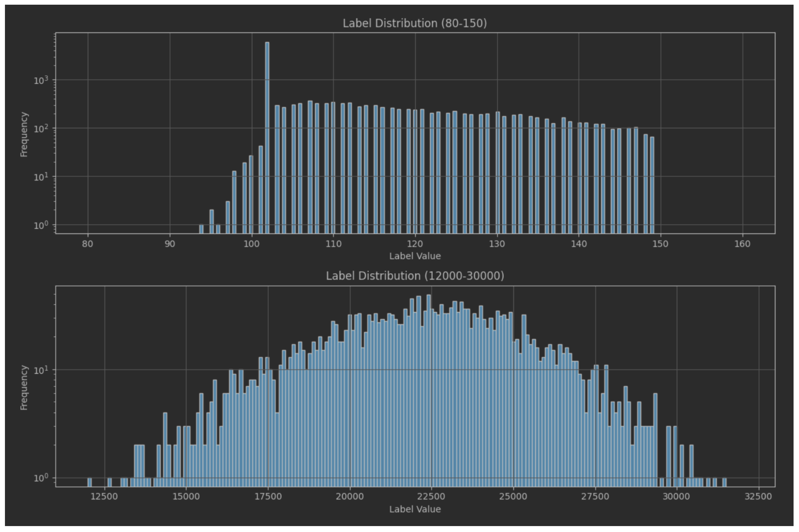Click the leftmost bar in the top histogram
The image size is (799, 532).
tap(201, 229)
